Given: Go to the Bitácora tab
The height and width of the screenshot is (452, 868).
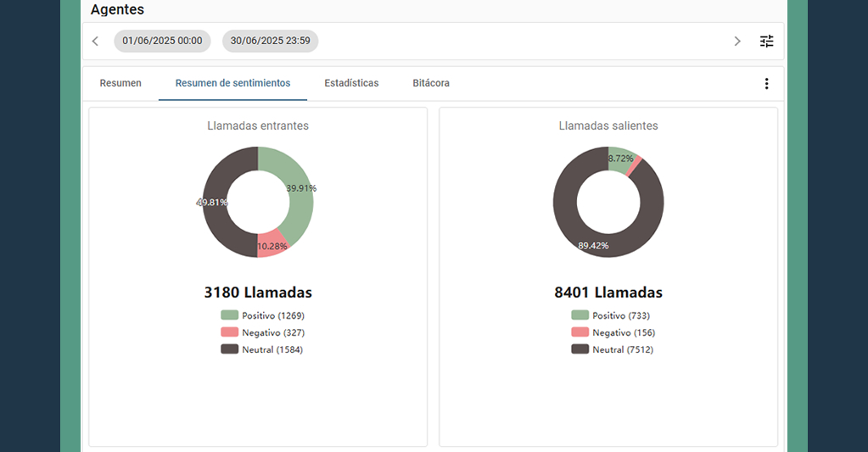Looking at the screenshot, I should point(431,83).
